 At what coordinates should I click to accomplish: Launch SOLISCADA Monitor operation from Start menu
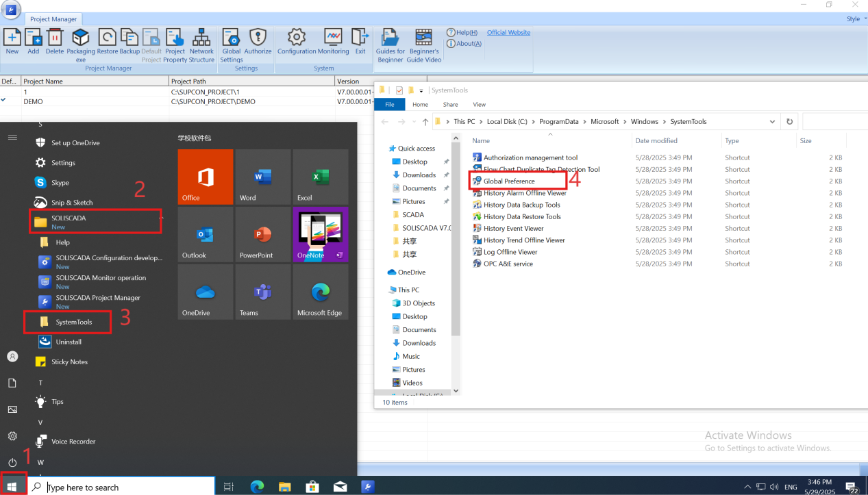click(x=101, y=281)
